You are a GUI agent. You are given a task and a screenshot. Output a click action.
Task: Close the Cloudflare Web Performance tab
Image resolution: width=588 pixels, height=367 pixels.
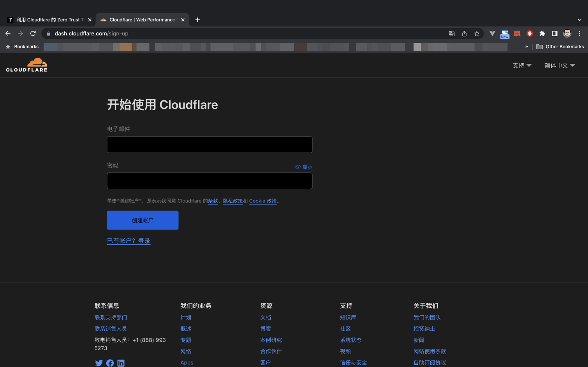point(183,20)
